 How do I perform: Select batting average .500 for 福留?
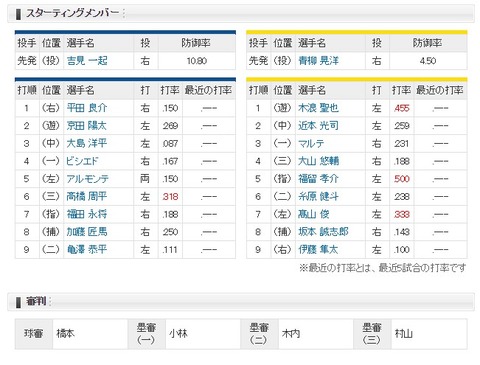(401, 179)
